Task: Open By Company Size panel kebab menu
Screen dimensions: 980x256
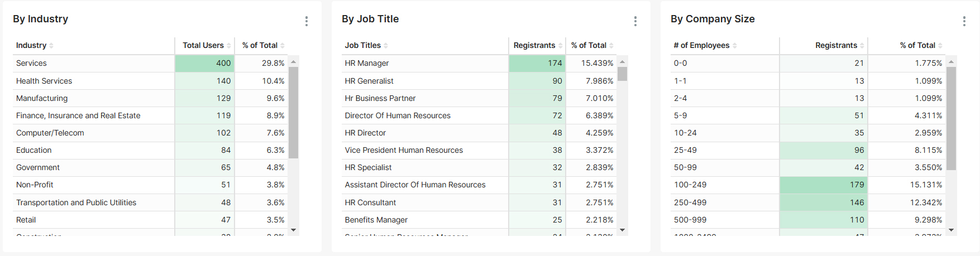Action: 964,21
